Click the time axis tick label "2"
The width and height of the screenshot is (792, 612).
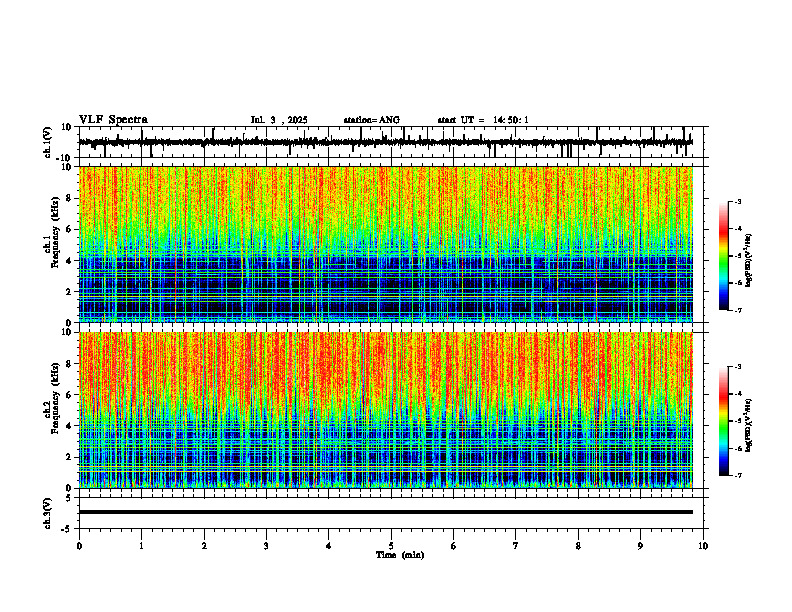pos(204,546)
